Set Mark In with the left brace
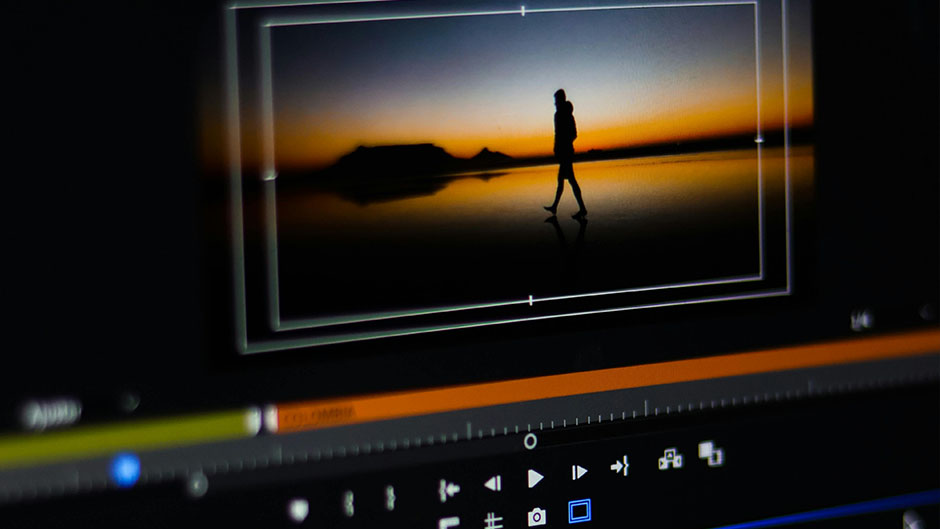 click(349, 502)
